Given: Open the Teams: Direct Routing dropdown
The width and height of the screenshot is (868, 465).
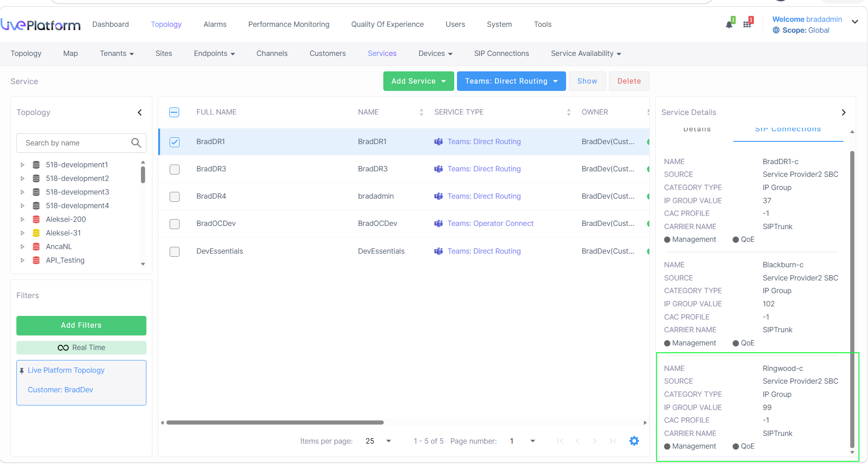Looking at the screenshot, I should pyautogui.click(x=512, y=81).
